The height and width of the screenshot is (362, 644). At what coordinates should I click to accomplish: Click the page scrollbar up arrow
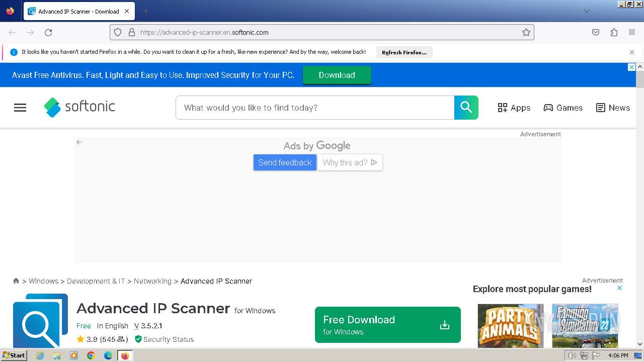click(x=640, y=67)
